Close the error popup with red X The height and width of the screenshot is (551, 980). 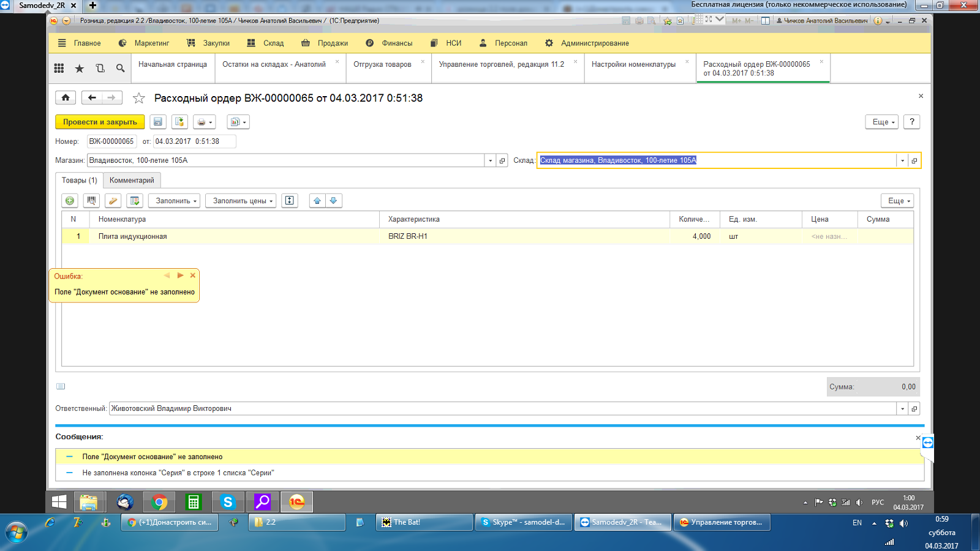pos(192,275)
